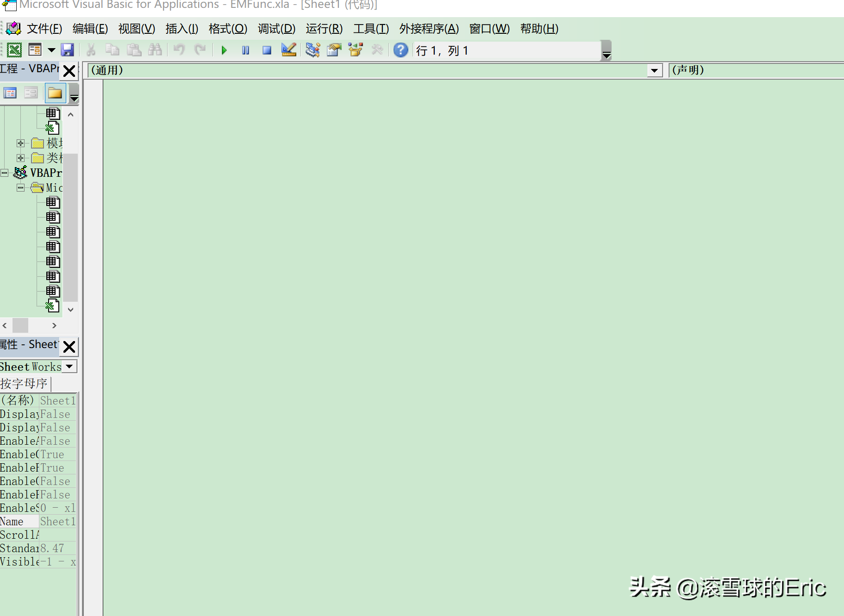Screen dimensions: 844x616
Task: Click View Code icon in project panel
Action: click(x=10, y=93)
